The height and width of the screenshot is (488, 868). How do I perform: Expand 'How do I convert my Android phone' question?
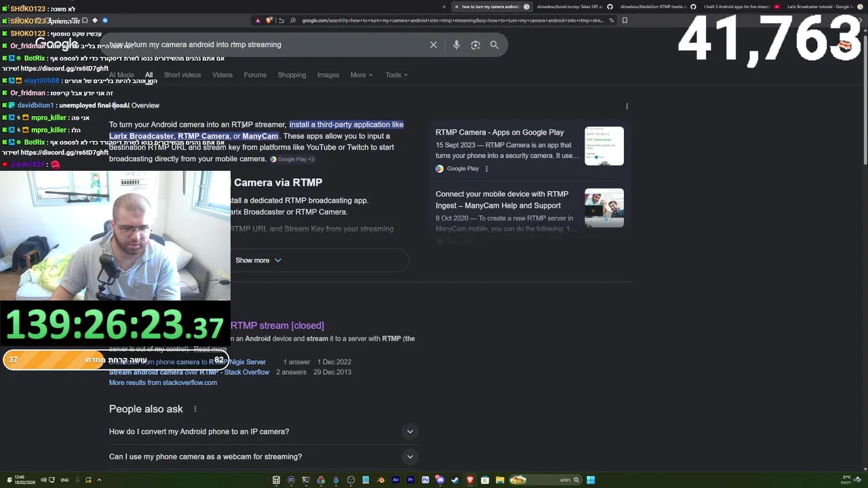tap(264, 432)
